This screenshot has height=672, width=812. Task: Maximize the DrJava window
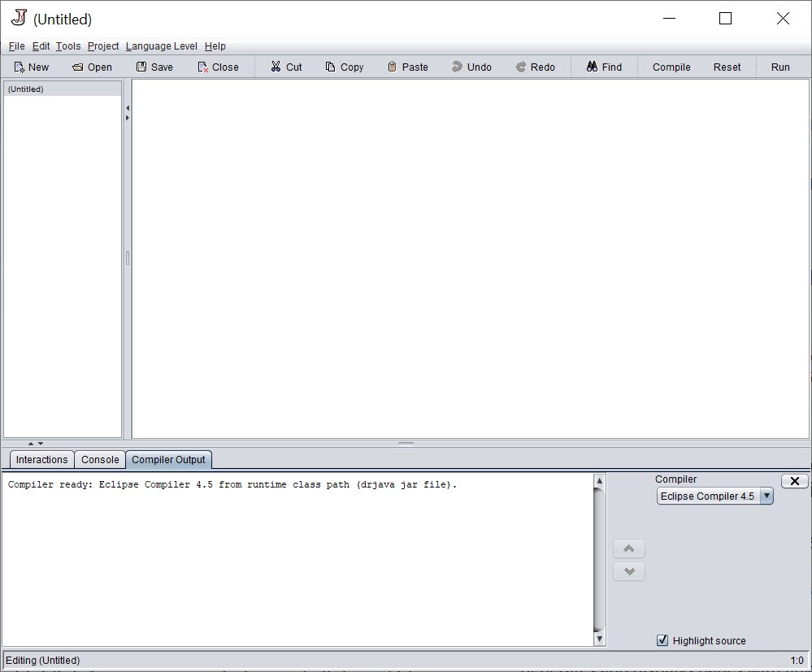click(725, 19)
